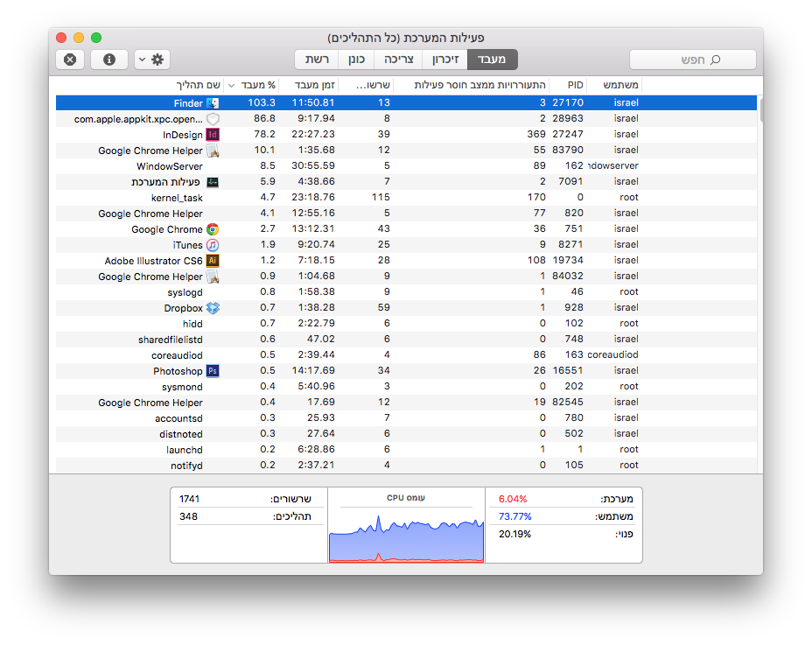
Task: Click PID 27247 cell
Action: (568, 134)
